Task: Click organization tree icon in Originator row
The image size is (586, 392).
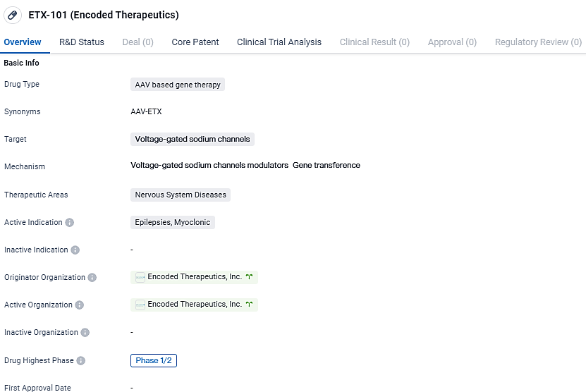Action: (249, 277)
